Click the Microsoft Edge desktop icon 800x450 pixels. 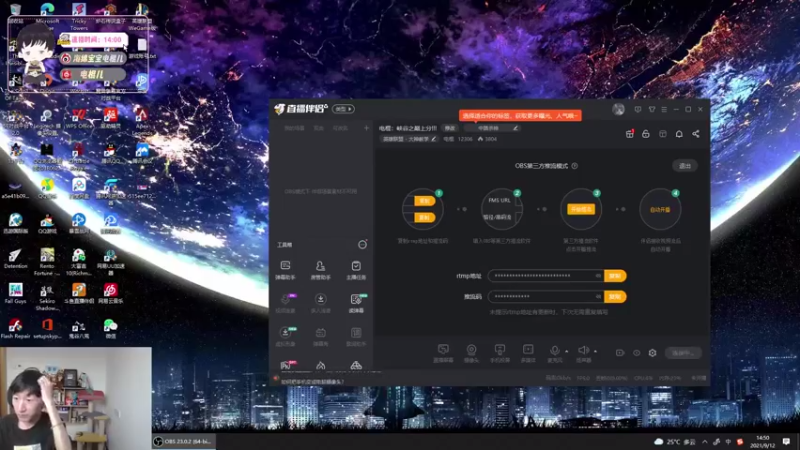coord(47,15)
